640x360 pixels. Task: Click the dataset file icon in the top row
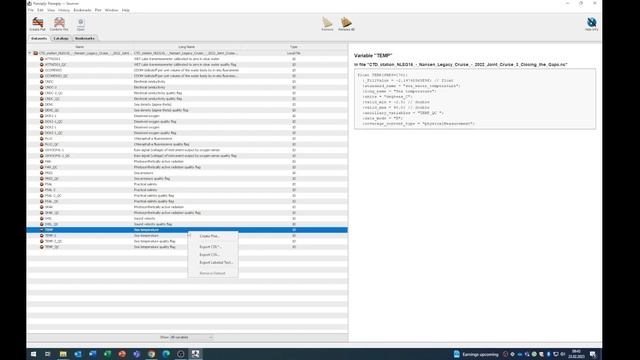tap(36, 53)
